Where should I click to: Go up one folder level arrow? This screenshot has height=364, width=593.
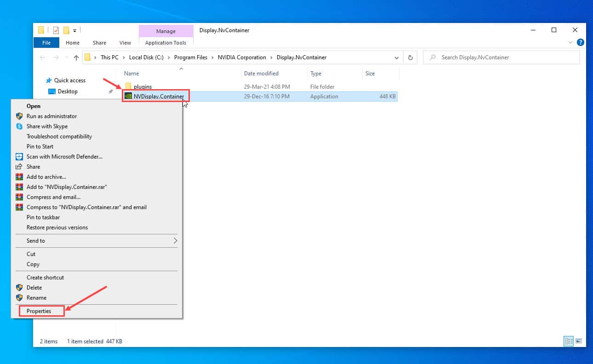coord(76,57)
